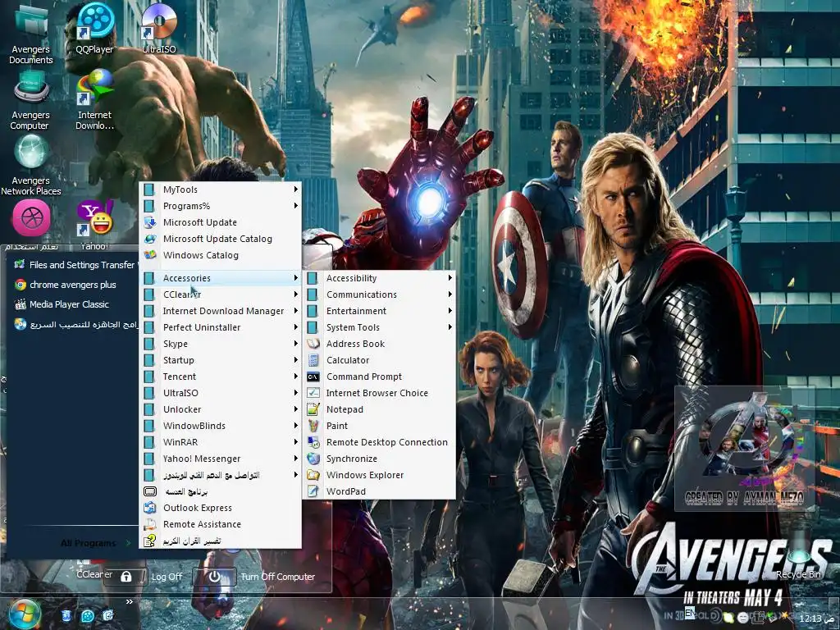Open the pink Dribbble-style desktop icon

(x=31, y=218)
